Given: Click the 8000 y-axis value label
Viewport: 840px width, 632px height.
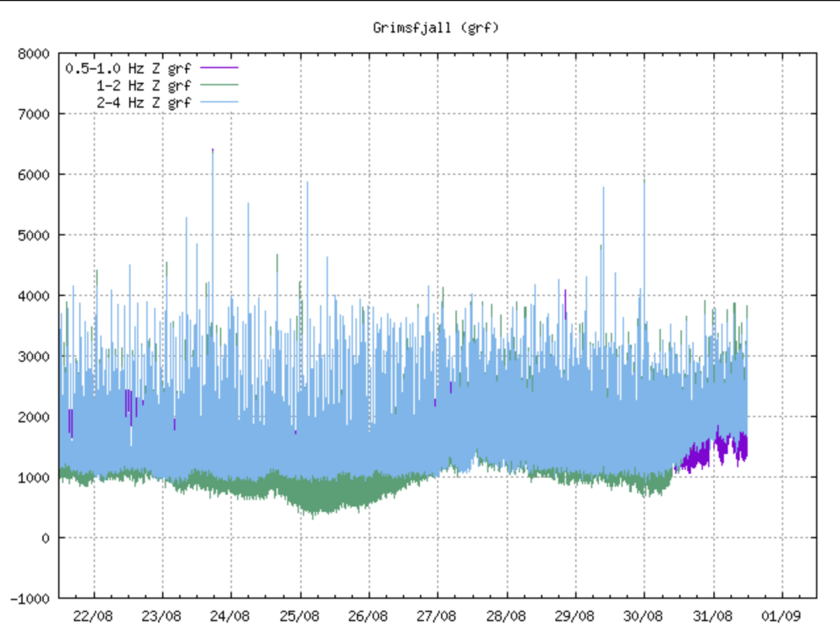Looking at the screenshot, I should (34, 54).
